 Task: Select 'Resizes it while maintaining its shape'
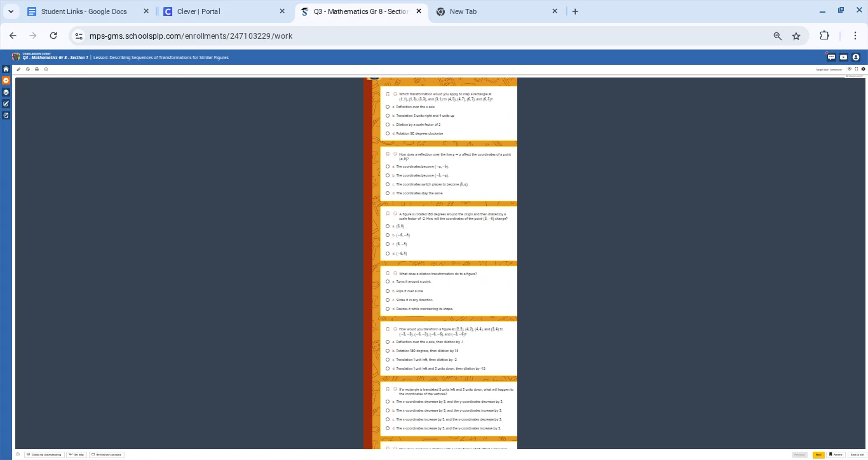388,309
